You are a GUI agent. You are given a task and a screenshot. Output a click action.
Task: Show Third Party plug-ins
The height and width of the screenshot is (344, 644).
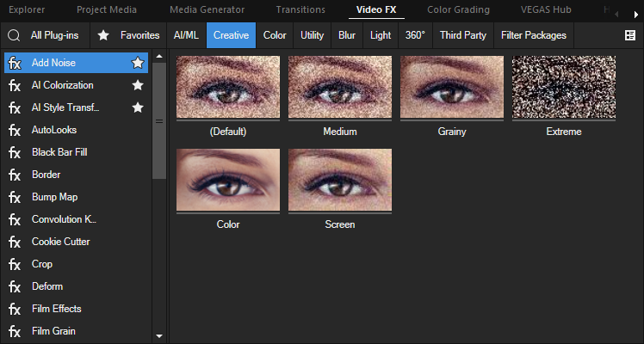461,35
